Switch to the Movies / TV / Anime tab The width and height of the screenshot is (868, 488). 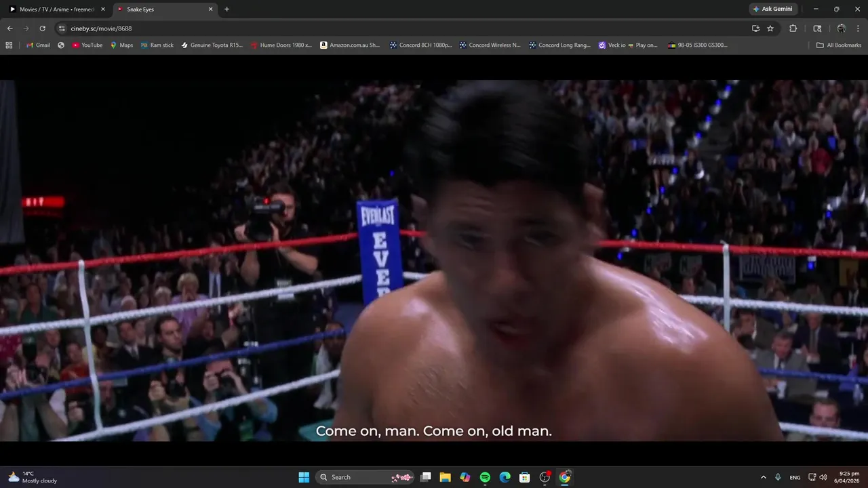[x=56, y=9]
